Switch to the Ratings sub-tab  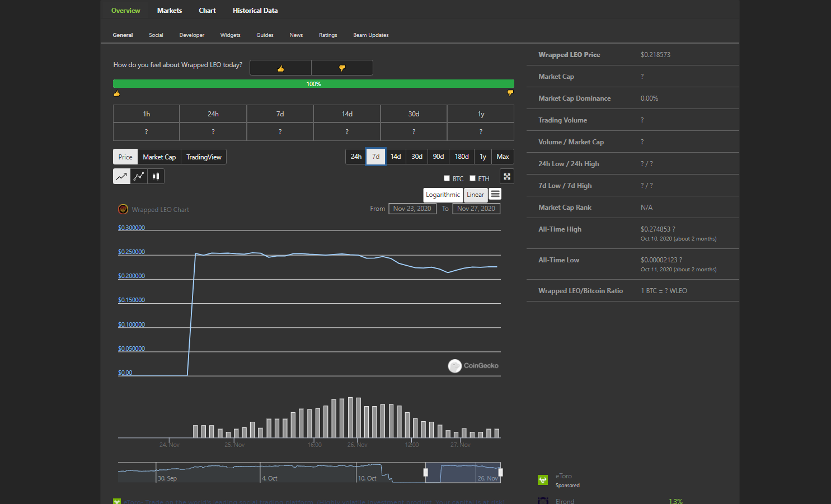[328, 35]
